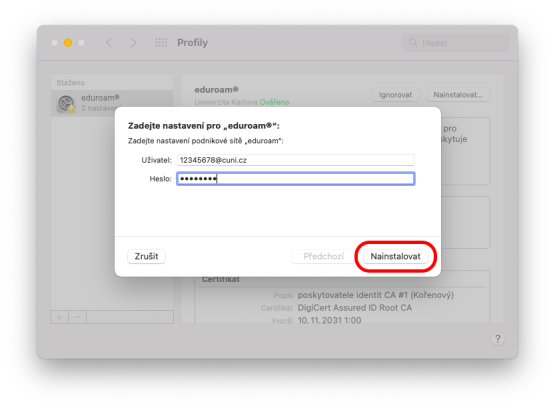This screenshot has height=408, width=555.
Task: Click the search magnifier icon
Action: (x=413, y=43)
